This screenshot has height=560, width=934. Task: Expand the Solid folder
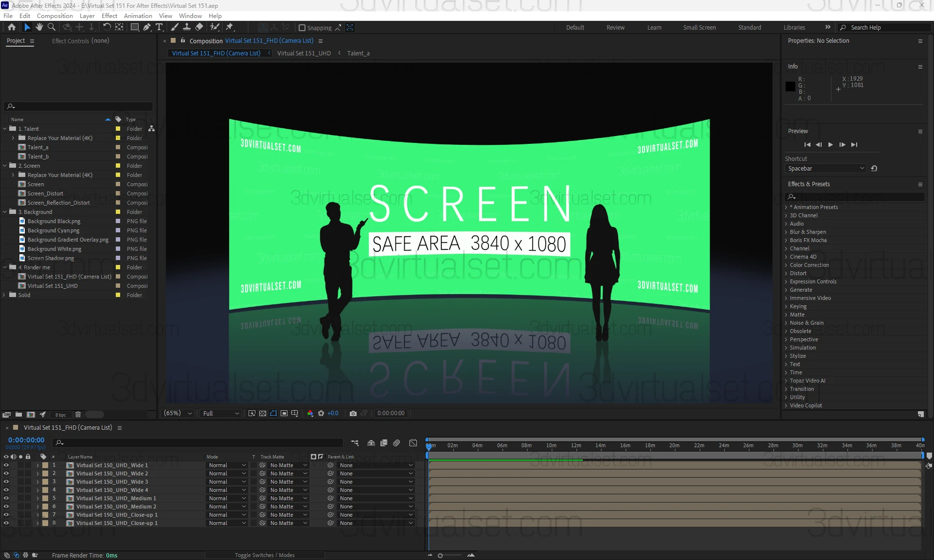click(5, 295)
